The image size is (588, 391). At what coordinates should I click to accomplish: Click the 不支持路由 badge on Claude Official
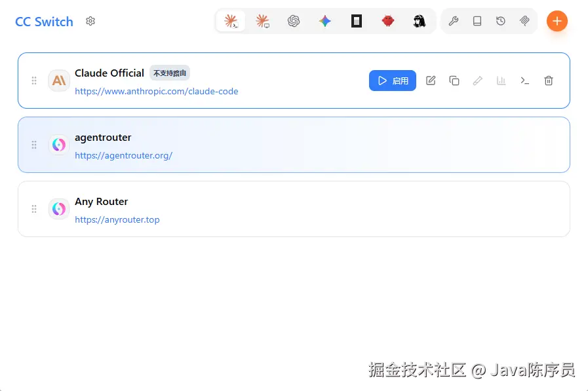170,73
